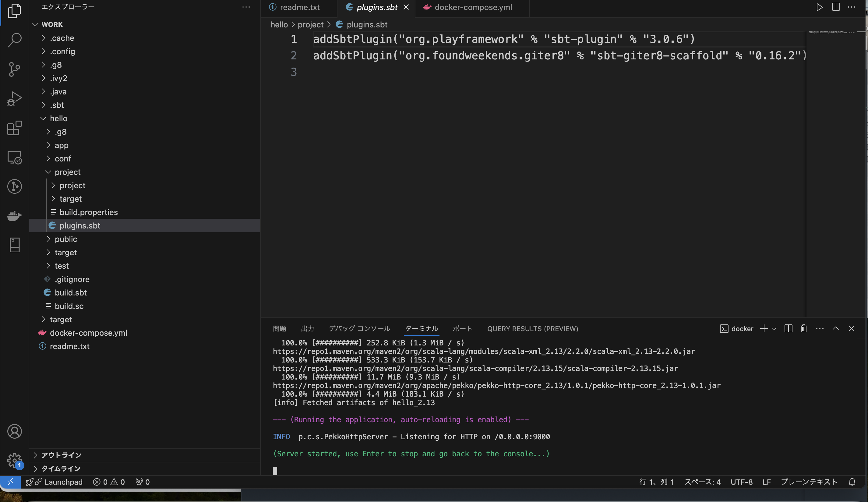The image size is (868, 502).
Task: Change UTF-8 file encoding
Action: click(742, 482)
